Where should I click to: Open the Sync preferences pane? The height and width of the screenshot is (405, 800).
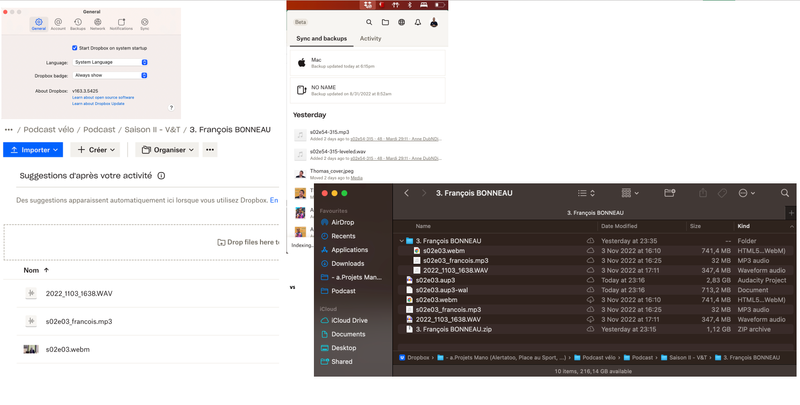click(x=144, y=24)
